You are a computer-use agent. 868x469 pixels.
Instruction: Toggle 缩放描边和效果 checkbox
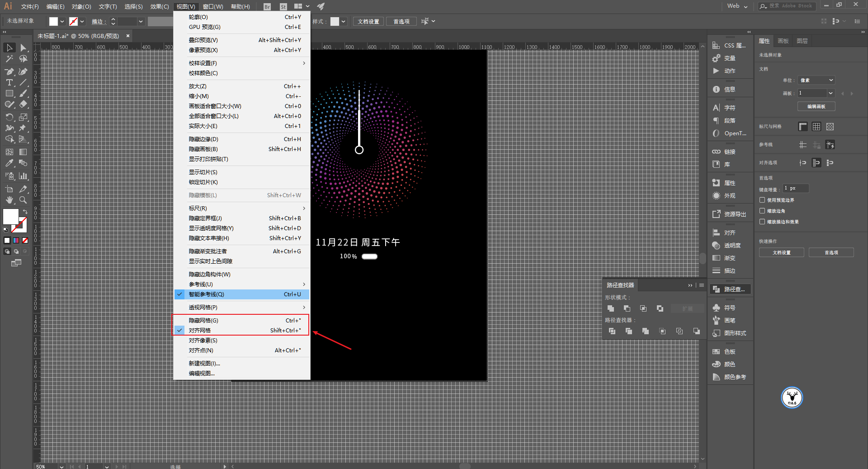(x=762, y=222)
